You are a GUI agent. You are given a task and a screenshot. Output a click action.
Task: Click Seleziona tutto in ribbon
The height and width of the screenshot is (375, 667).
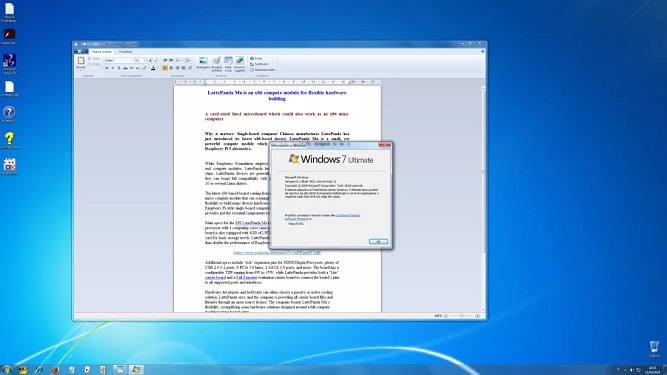point(263,70)
